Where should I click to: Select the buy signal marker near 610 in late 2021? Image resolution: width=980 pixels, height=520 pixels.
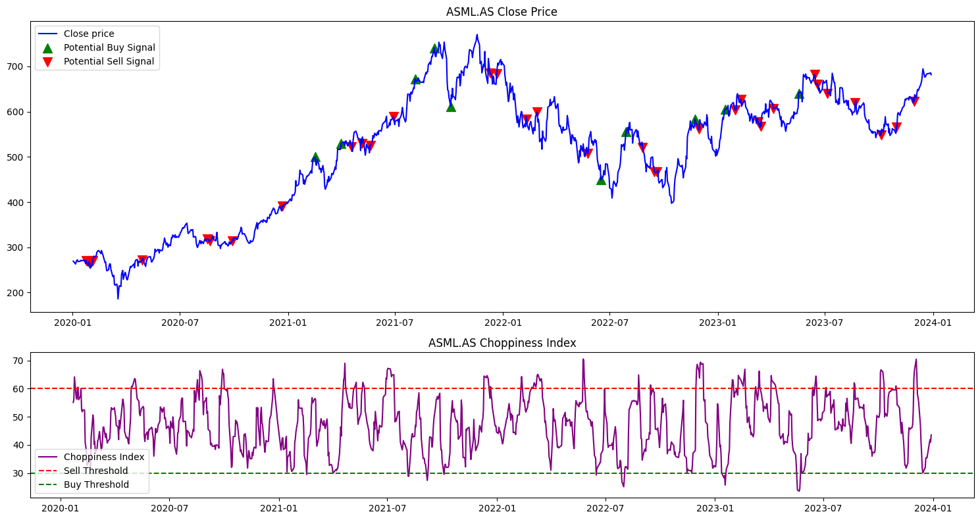coord(451,107)
